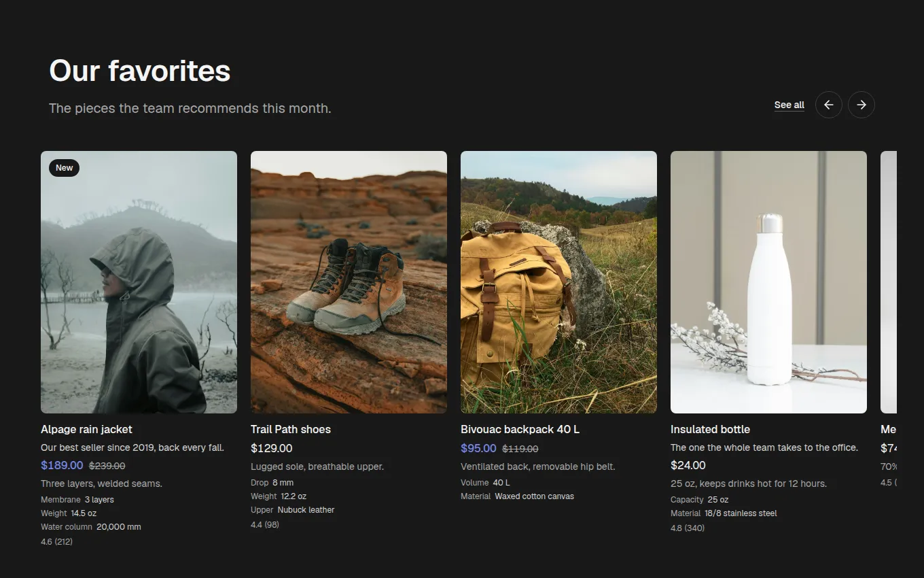The height and width of the screenshot is (578, 924).
Task: Click the $95.00 sale price
Action: [x=478, y=448]
